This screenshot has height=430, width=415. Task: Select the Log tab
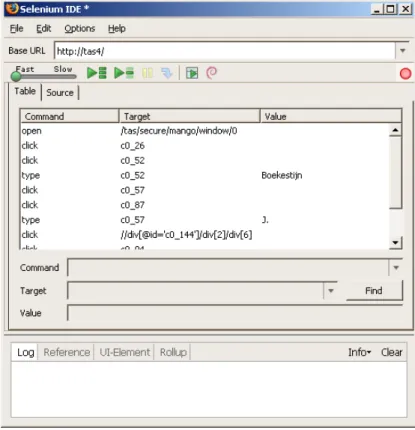[x=25, y=352]
